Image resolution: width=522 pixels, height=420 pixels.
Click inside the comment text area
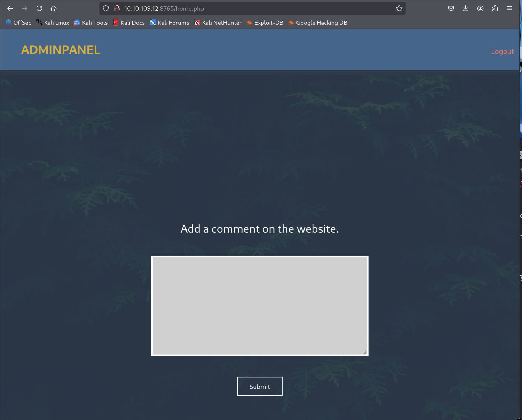[260, 306]
